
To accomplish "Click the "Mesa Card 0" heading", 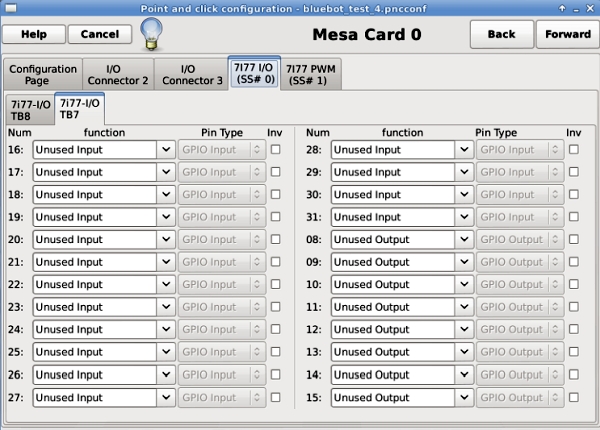I will (x=367, y=34).
